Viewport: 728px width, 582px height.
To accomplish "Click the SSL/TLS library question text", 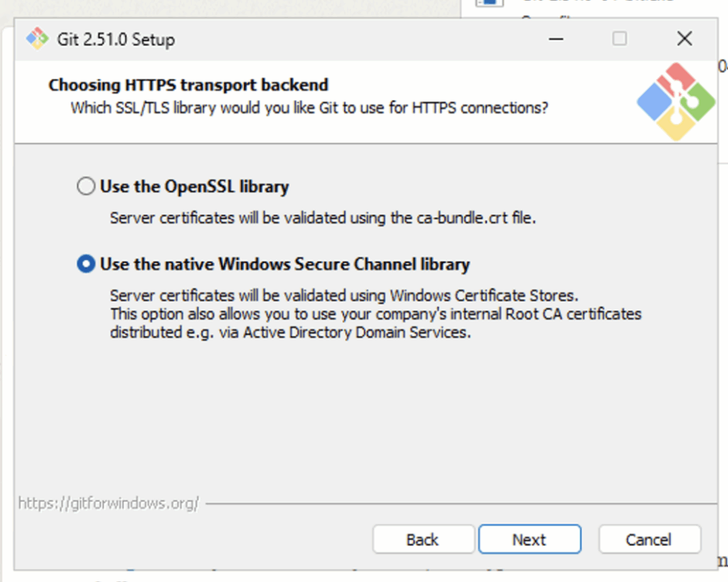I will point(309,108).
